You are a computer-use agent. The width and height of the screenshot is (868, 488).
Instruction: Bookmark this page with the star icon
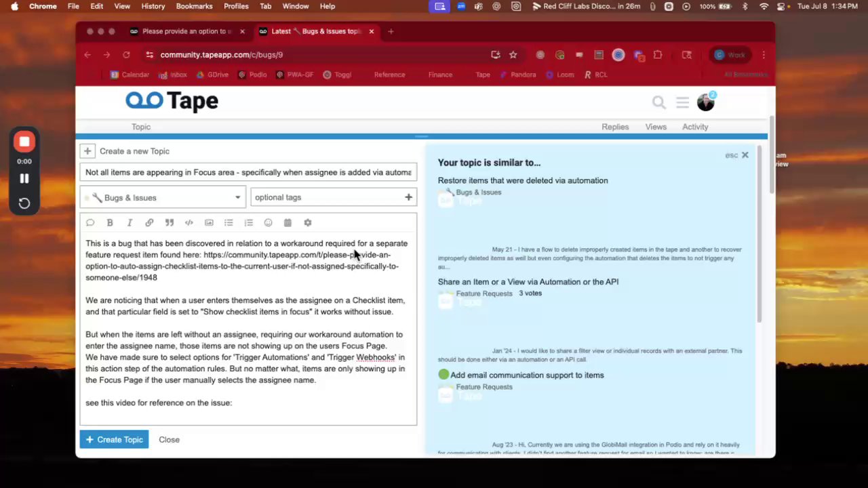pyautogui.click(x=513, y=55)
